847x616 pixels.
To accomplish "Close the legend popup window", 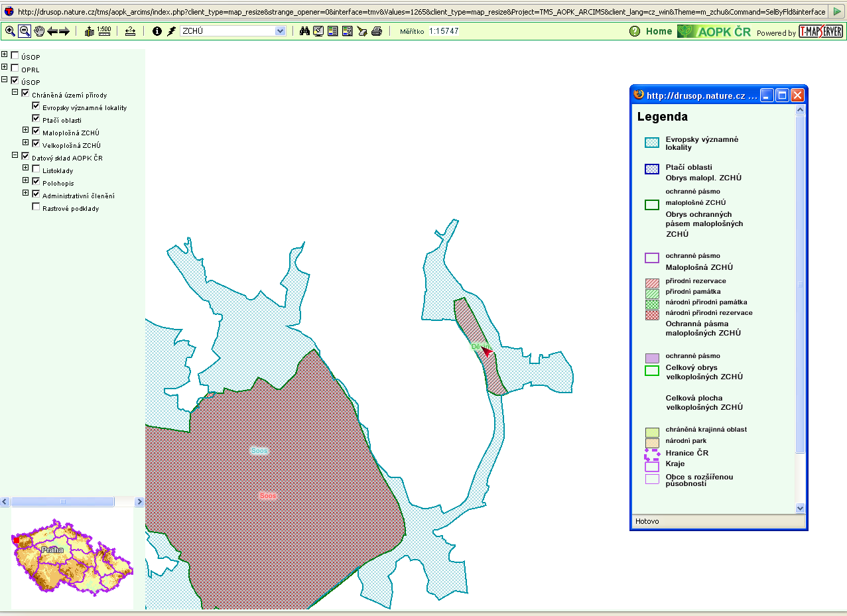I will 798,95.
